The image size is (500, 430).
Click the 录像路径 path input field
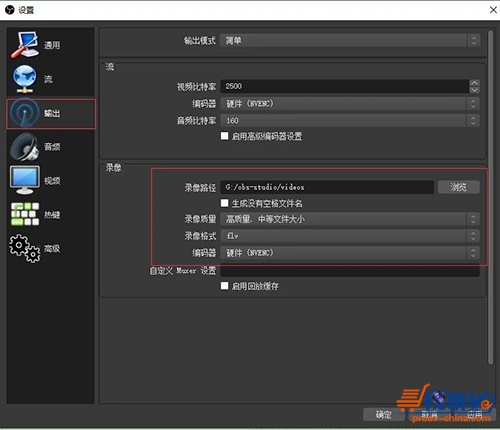tap(327, 187)
